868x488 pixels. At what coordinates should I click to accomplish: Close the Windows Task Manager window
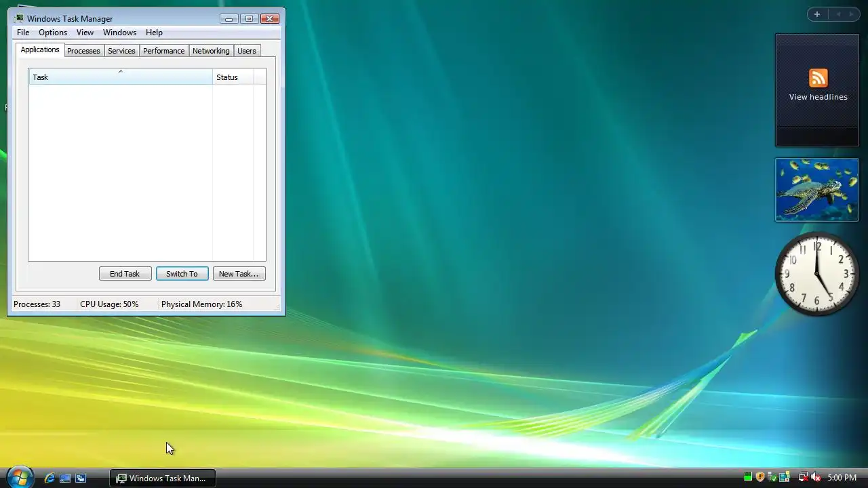[270, 18]
